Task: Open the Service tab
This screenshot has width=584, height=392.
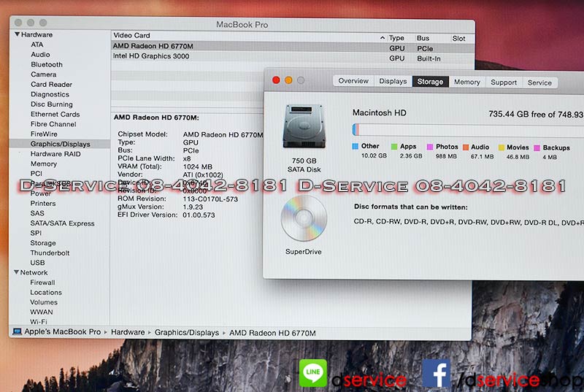Action: pos(539,82)
